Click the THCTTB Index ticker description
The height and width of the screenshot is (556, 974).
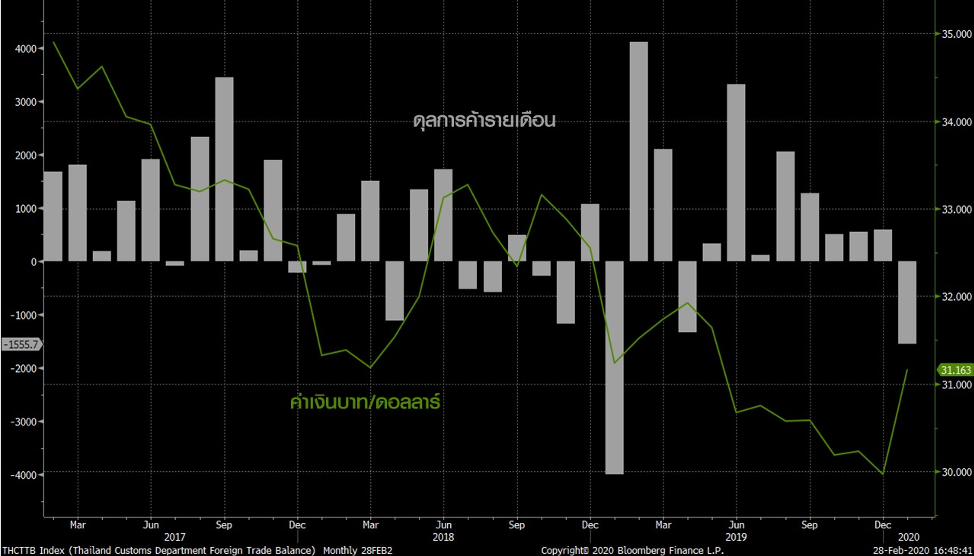click(x=160, y=550)
